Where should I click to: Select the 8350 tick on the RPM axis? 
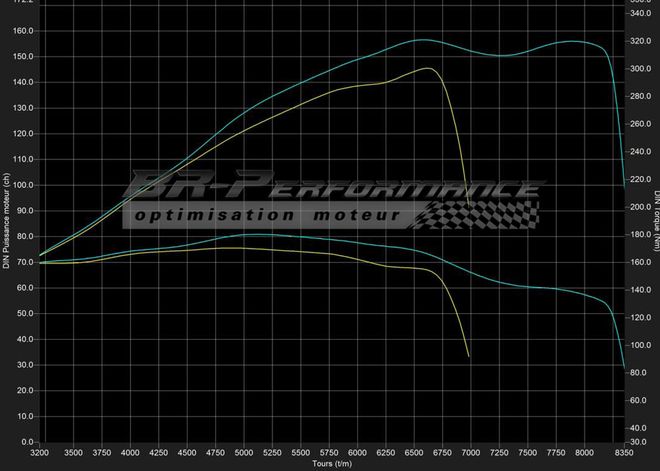[623, 453]
